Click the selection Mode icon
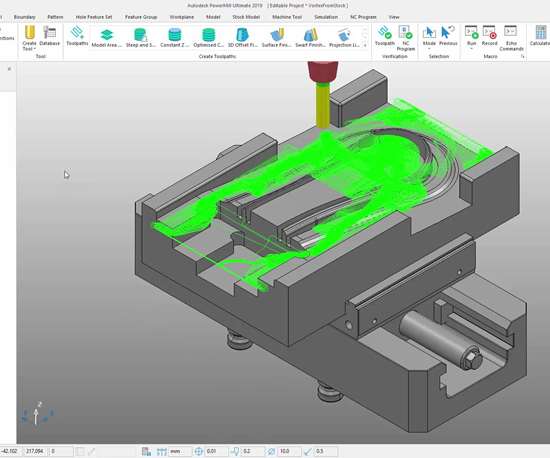Image resolution: width=550 pixels, height=458 pixels. pos(429,33)
